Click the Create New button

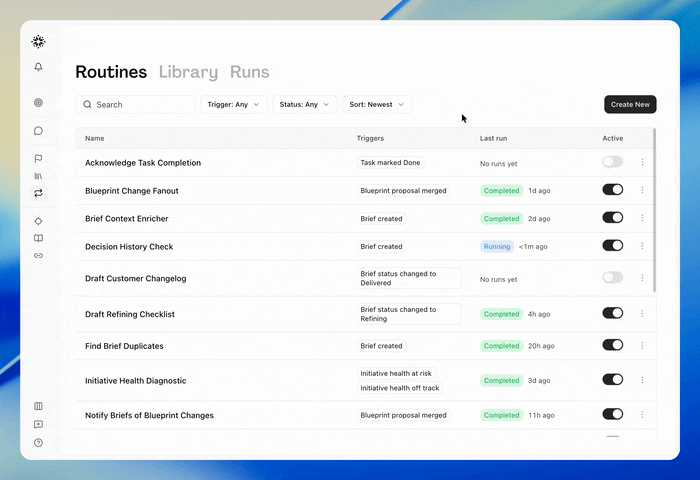(x=630, y=104)
